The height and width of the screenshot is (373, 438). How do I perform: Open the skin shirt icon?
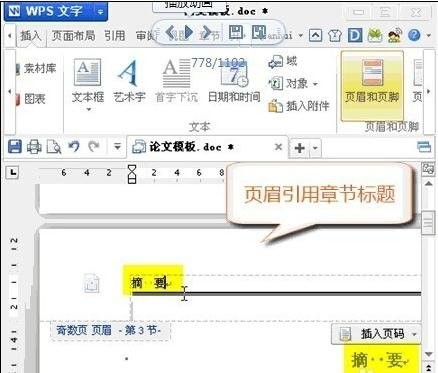(x=335, y=35)
